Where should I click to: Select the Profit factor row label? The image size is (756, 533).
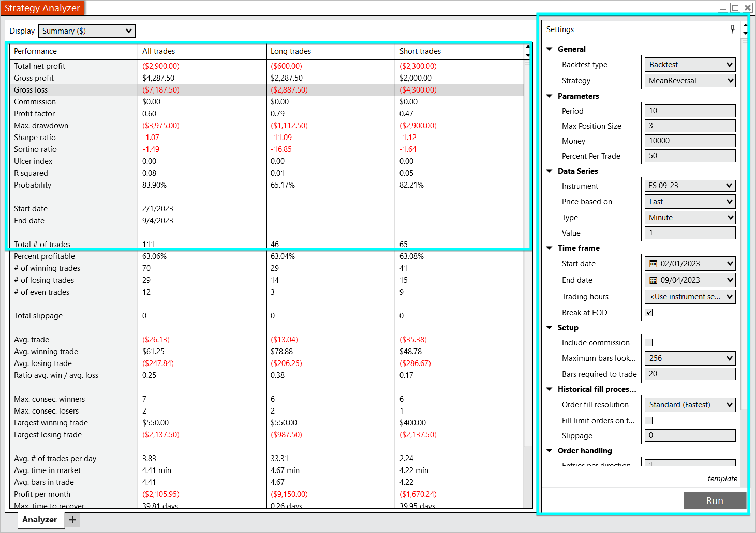(34, 114)
